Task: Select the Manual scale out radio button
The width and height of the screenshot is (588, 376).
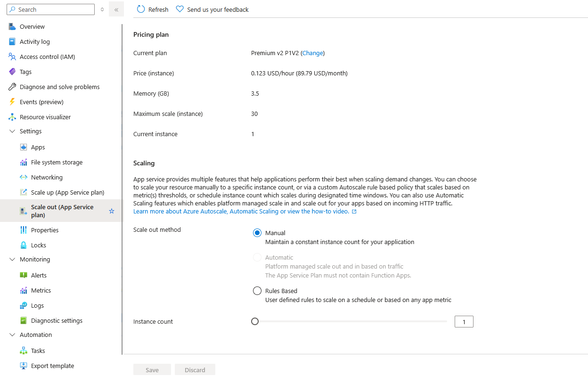Action: pyautogui.click(x=257, y=233)
